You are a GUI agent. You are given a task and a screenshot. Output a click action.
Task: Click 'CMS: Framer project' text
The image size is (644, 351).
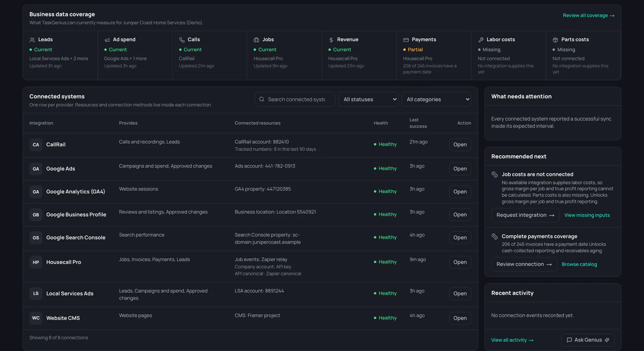point(257,316)
